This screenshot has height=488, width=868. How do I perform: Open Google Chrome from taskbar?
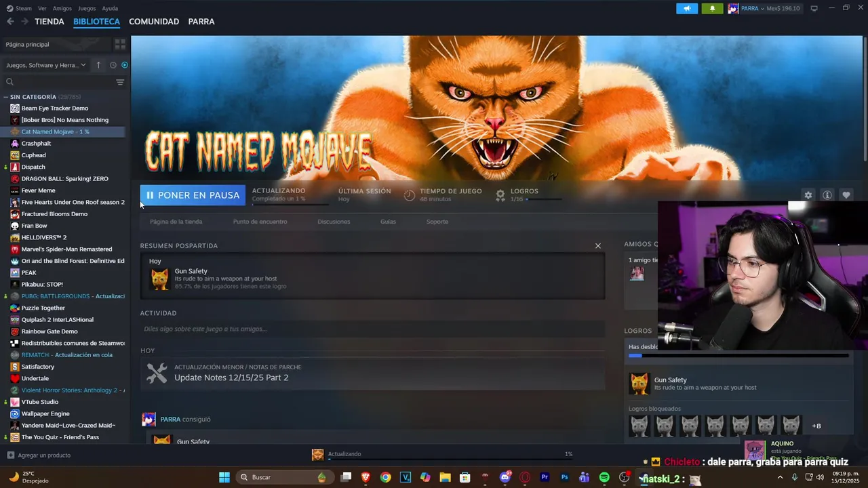click(385, 477)
